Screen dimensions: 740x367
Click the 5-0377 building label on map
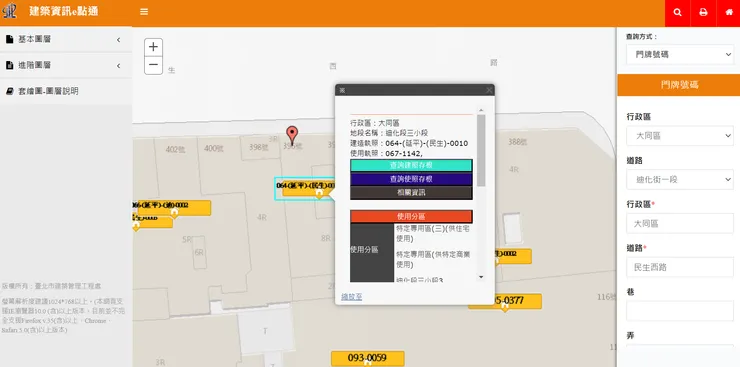(x=505, y=300)
